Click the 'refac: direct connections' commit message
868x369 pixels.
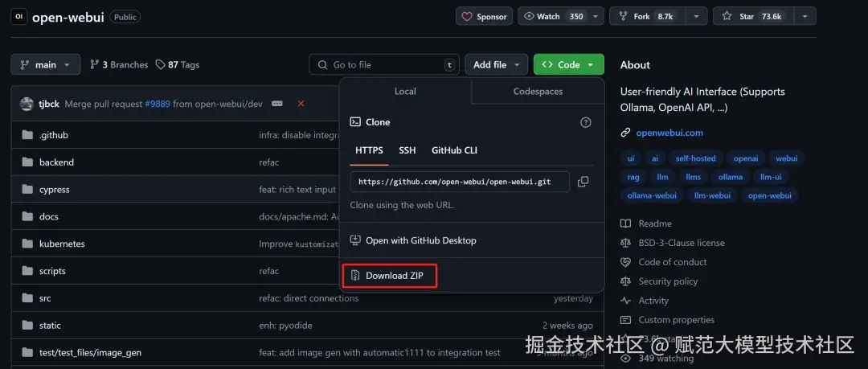click(309, 298)
